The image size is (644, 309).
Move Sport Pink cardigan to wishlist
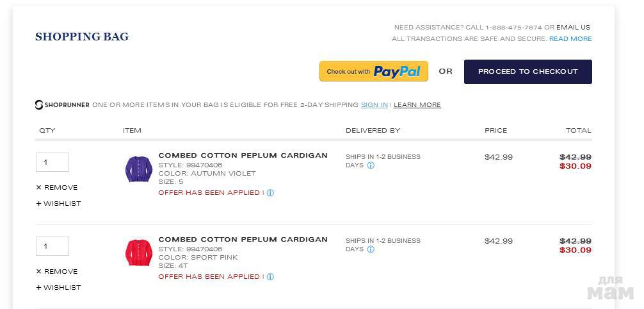59,288
